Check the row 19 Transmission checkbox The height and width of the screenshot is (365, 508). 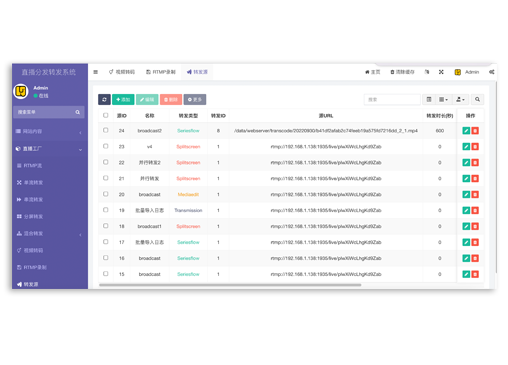tap(106, 210)
